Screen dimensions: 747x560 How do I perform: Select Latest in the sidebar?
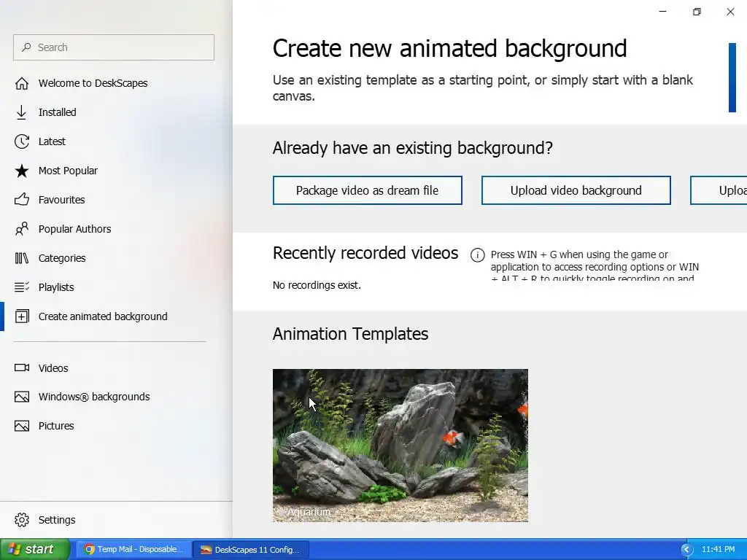coord(52,141)
